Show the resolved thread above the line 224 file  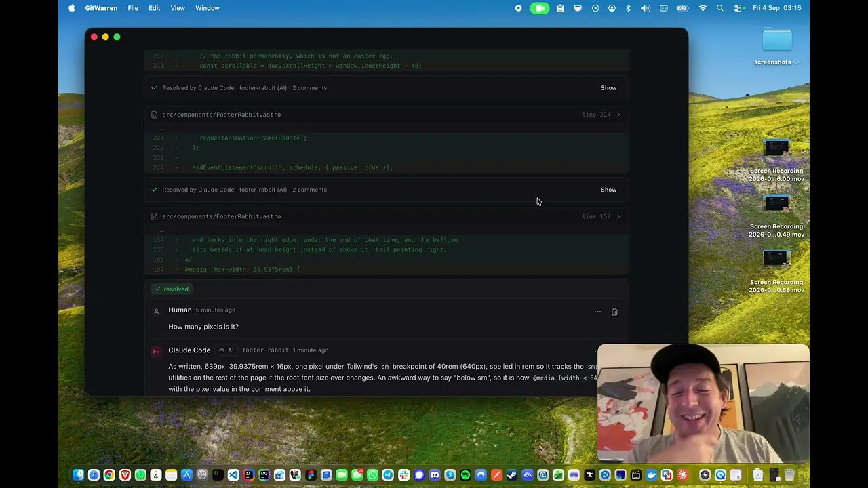click(608, 88)
